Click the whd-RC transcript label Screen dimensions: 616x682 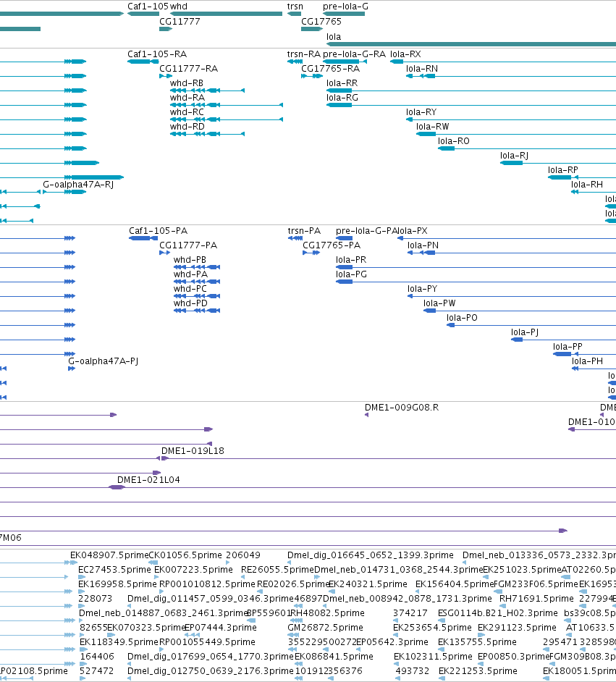point(187,111)
